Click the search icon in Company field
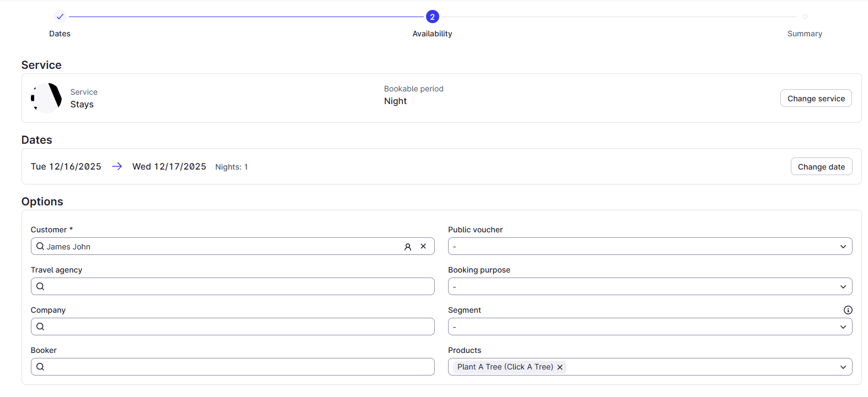 [40, 327]
